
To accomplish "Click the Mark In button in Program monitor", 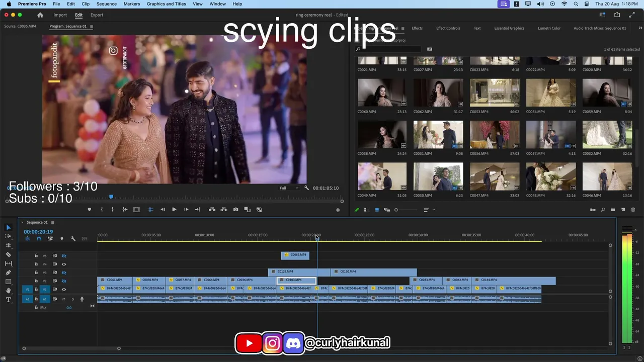I will click(101, 210).
